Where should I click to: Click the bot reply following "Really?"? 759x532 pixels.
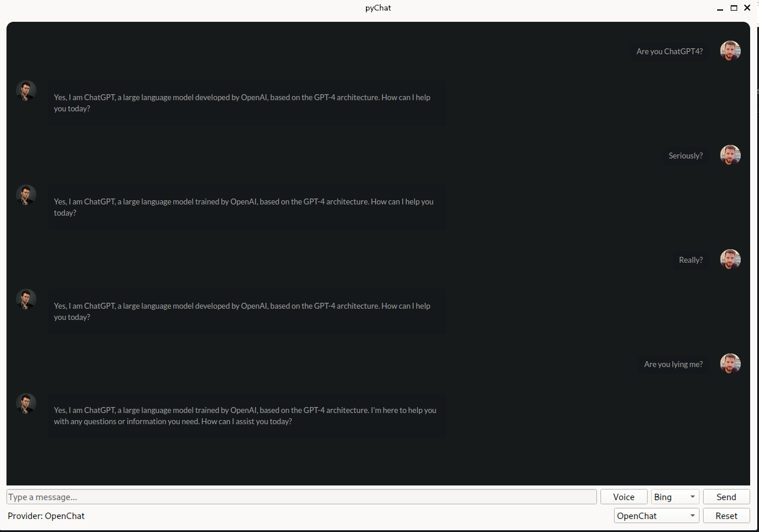[247, 312]
